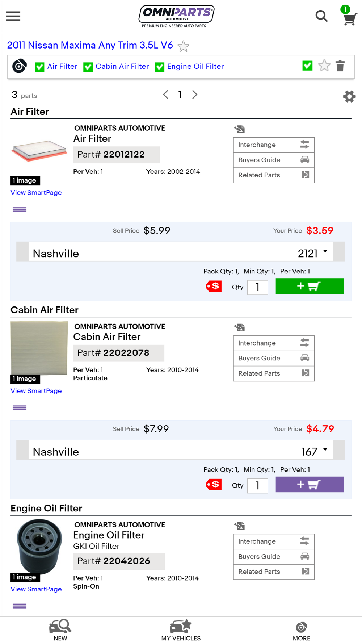362x644 pixels.
Task: Open settings gear for parts list
Action: [349, 96]
